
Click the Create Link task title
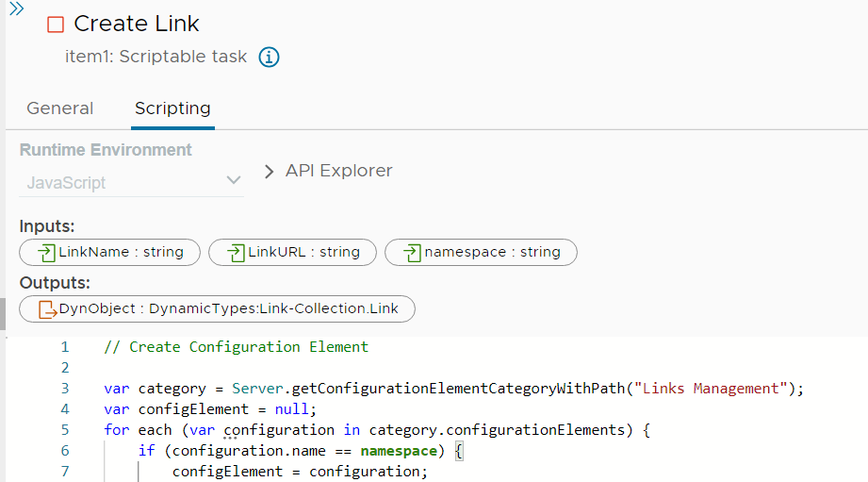coord(137,24)
